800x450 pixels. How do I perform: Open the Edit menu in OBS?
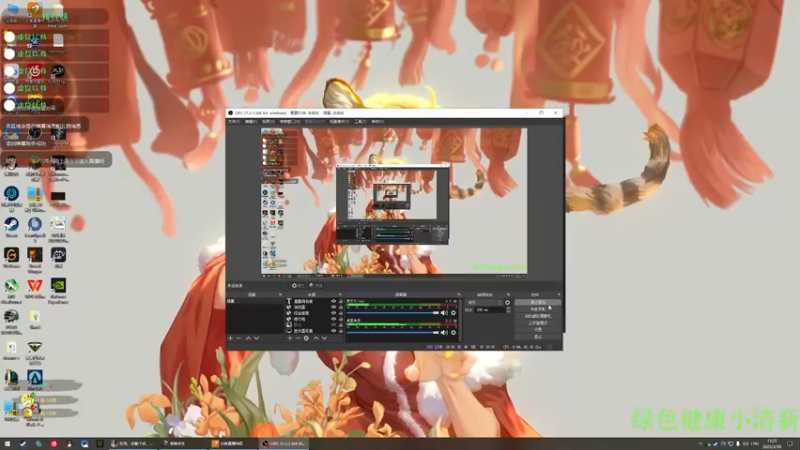click(251, 121)
